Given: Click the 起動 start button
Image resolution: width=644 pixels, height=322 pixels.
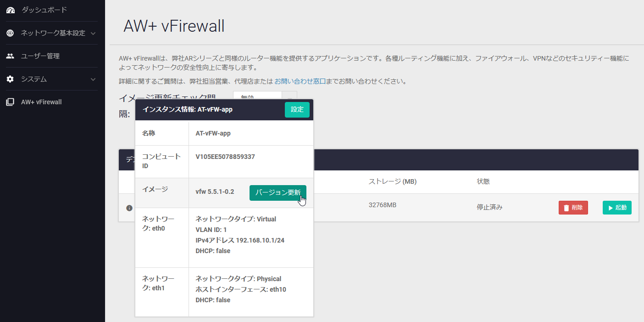Looking at the screenshot, I should [x=617, y=208].
